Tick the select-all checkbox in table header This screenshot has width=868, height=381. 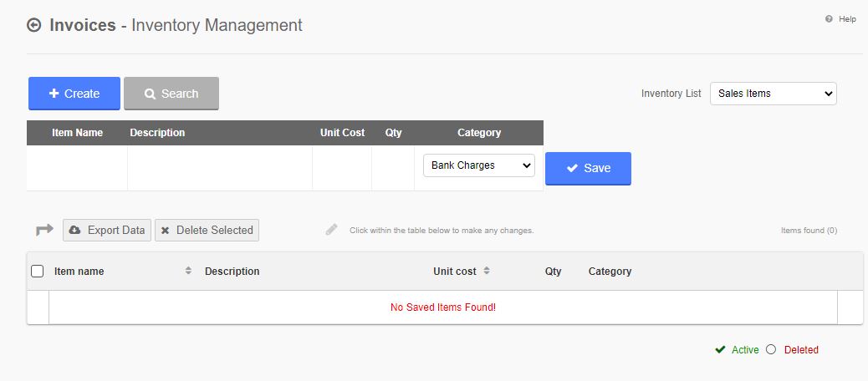37,271
